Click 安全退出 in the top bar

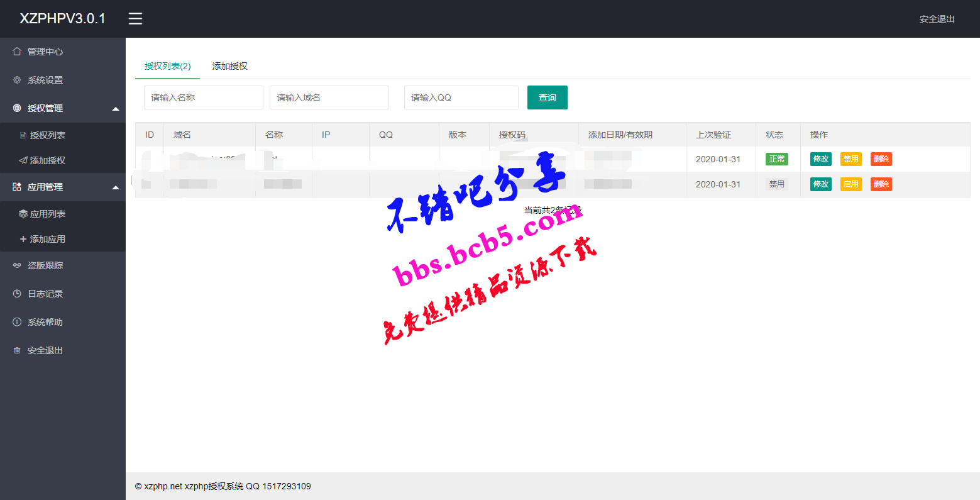(x=937, y=19)
